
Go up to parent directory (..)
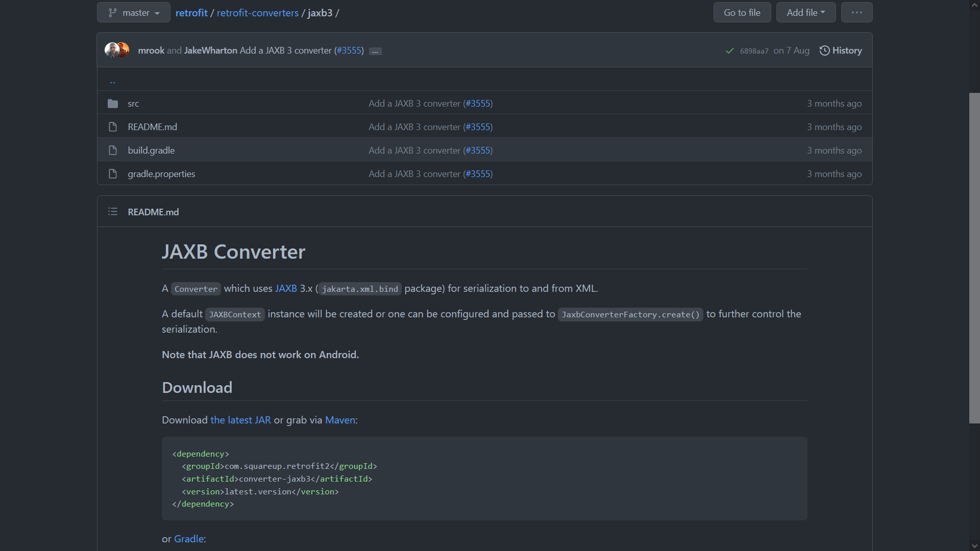coord(112,81)
